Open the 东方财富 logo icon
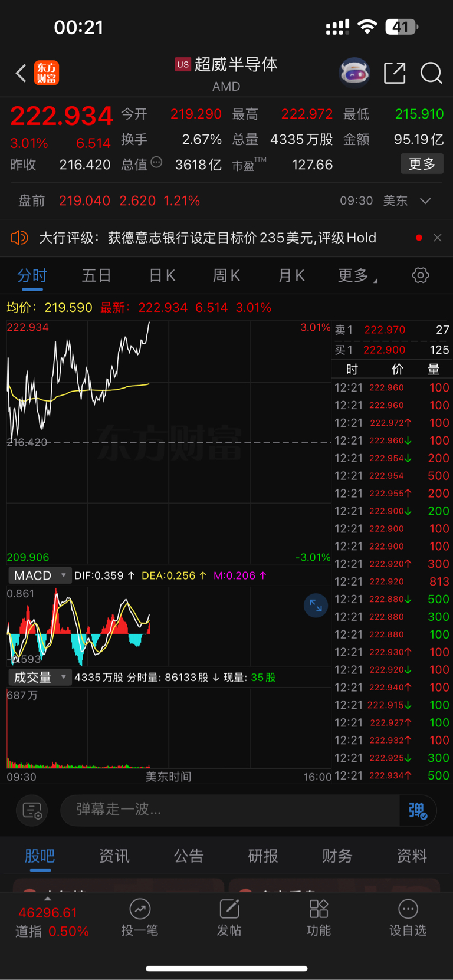Image resolution: width=453 pixels, height=980 pixels. (47, 73)
